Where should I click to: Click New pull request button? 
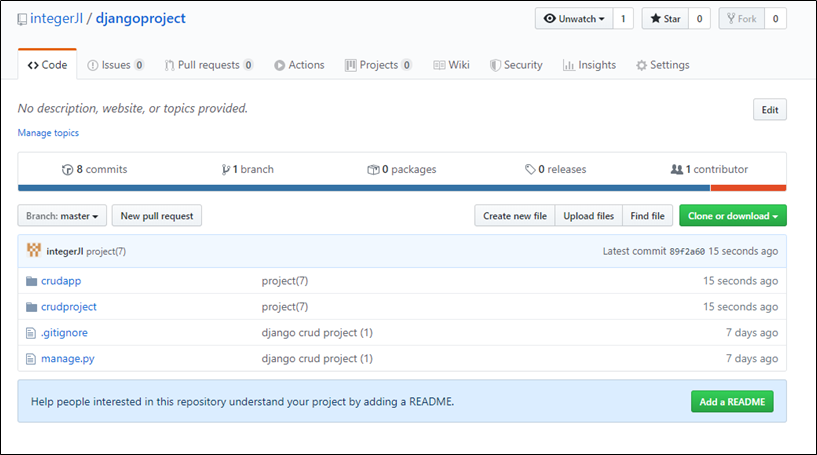[x=157, y=216]
